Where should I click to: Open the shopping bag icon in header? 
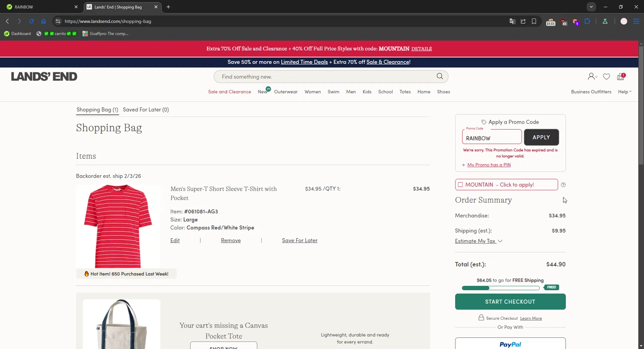click(x=621, y=76)
